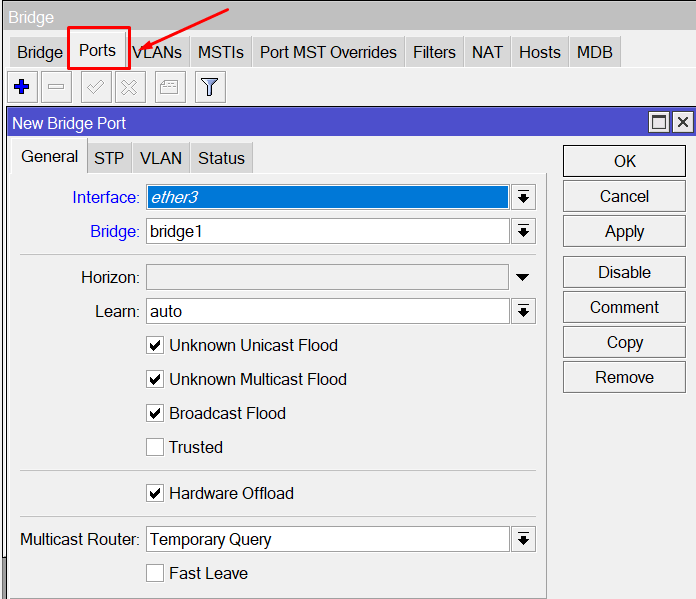Open the Learn dropdown arrow
Screen dimensions: 696x599
[523, 311]
